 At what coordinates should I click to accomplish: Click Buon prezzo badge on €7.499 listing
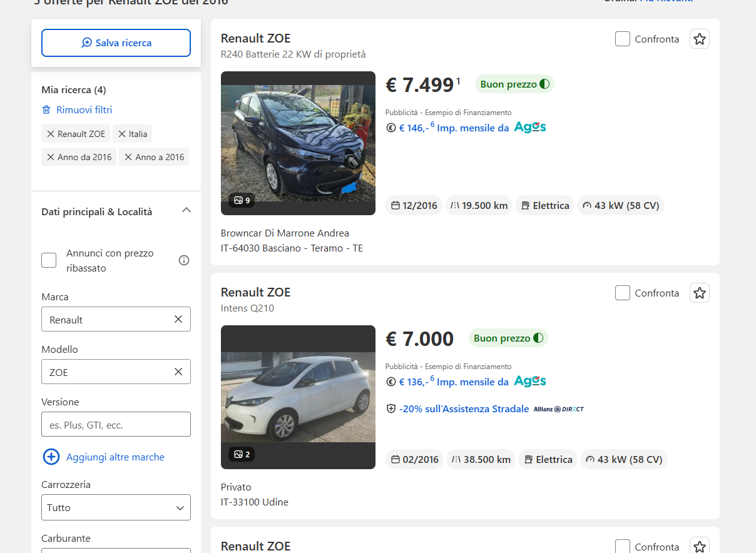point(514,84)
